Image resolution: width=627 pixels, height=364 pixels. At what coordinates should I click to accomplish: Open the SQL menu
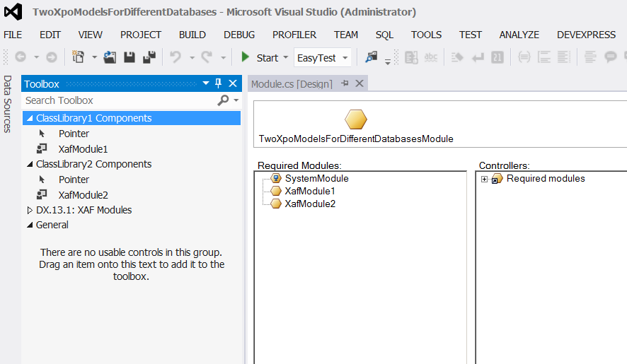[x=384, y=35]
